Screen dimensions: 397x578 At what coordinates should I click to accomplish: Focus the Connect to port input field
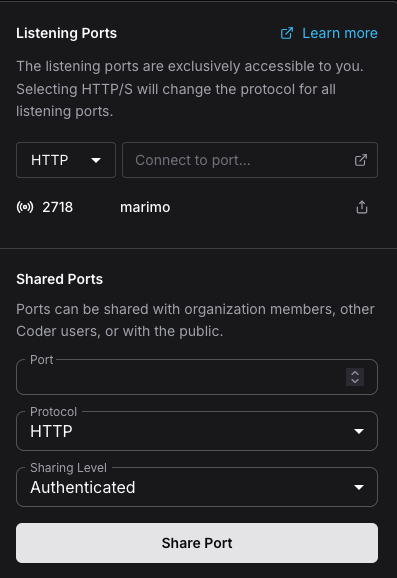(250, 160)
